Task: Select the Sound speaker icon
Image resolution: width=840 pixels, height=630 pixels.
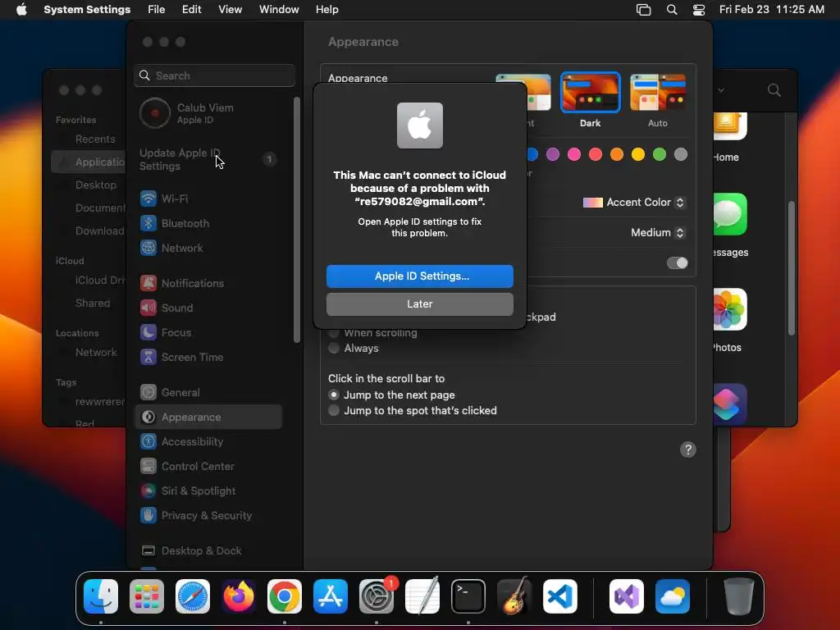Action: pyautogui.click(x=148, y=308)
